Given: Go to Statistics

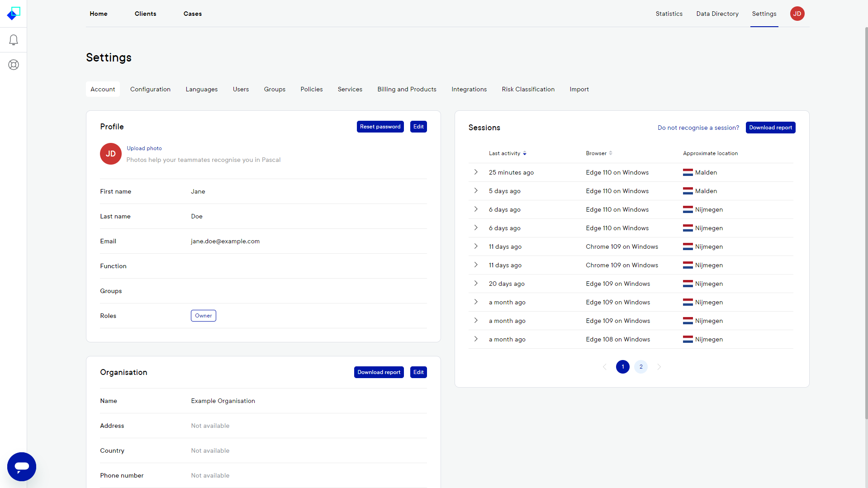Looking at the screenshot, I should click(x=669, y=14).
